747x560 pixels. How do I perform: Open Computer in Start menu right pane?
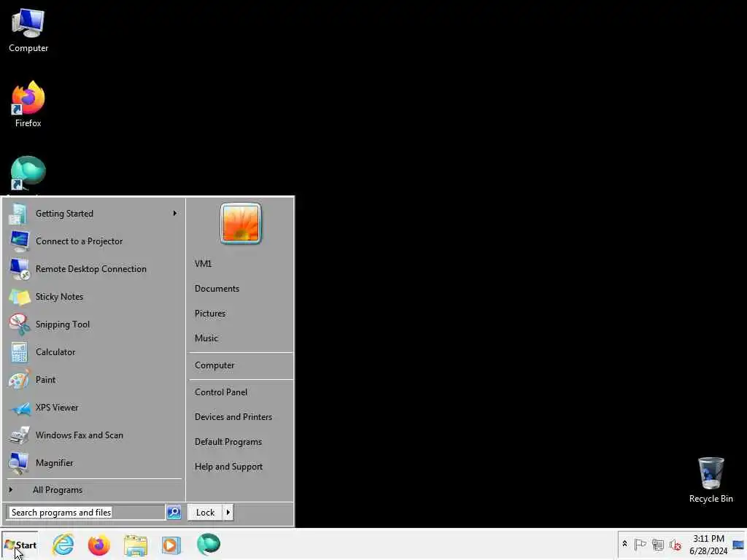click(214, 365)
